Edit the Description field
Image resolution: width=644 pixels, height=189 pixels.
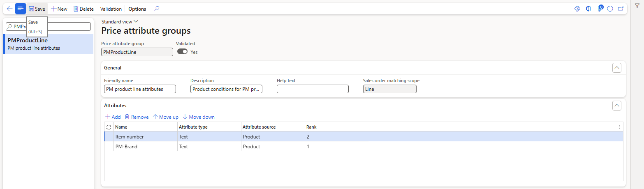tap(226, 89)
